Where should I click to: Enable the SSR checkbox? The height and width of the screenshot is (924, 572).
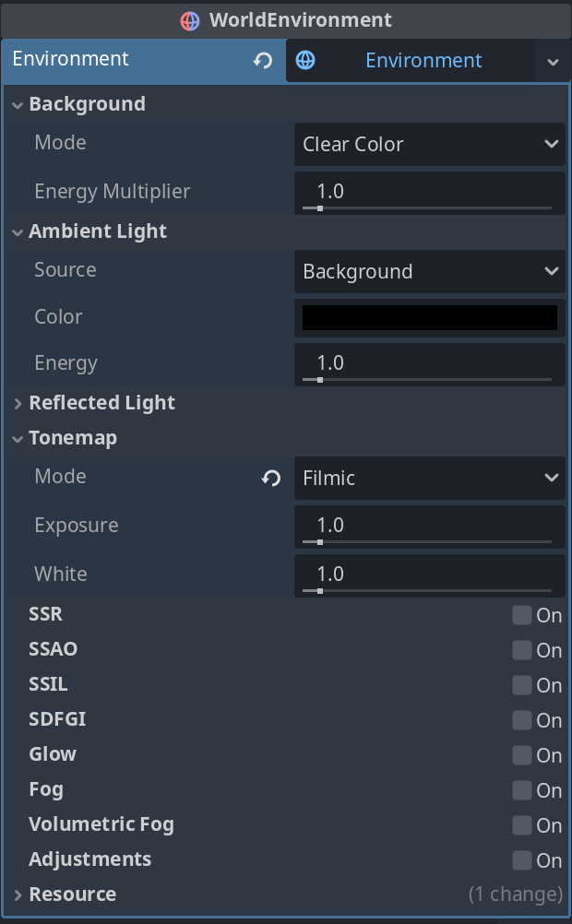tap(522, 615)
